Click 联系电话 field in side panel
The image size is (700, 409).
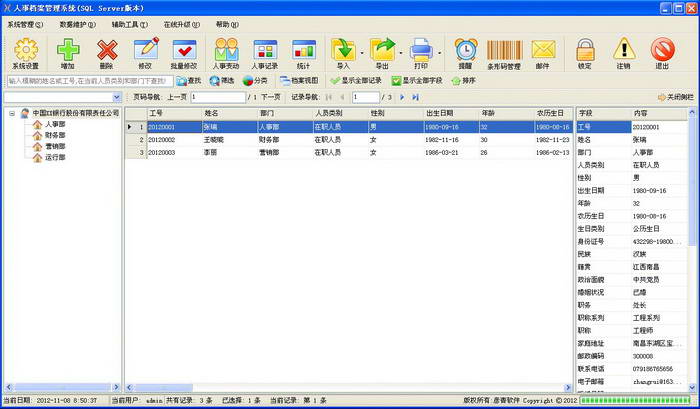632,369
